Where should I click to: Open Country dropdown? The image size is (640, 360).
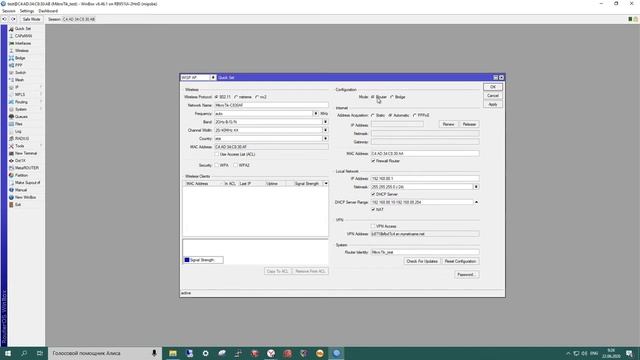coord(325,139)
